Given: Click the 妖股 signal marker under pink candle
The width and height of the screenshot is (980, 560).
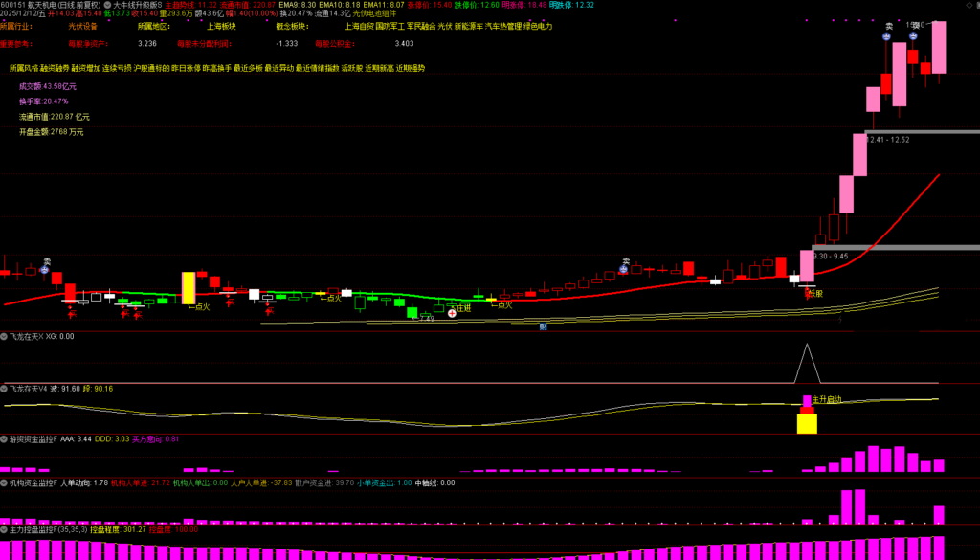Looking at the screenshot, I should pos(814,293).
